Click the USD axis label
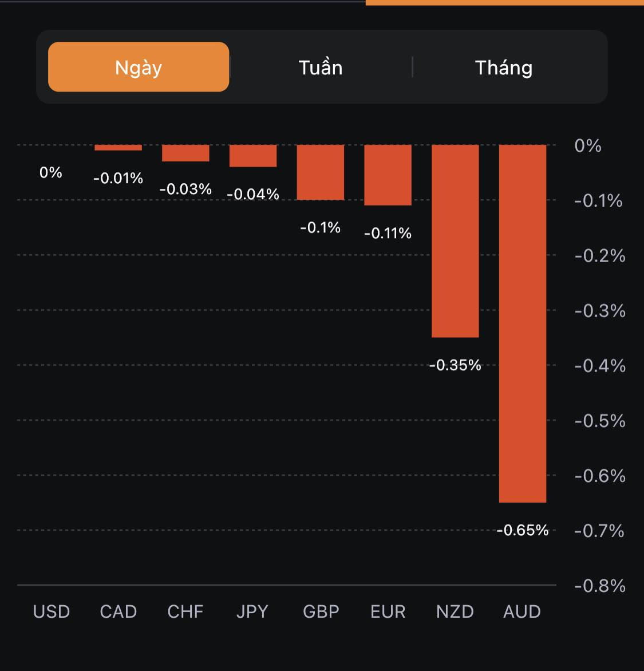Screen dimensions: 644x671 click(x=52, y=611)
